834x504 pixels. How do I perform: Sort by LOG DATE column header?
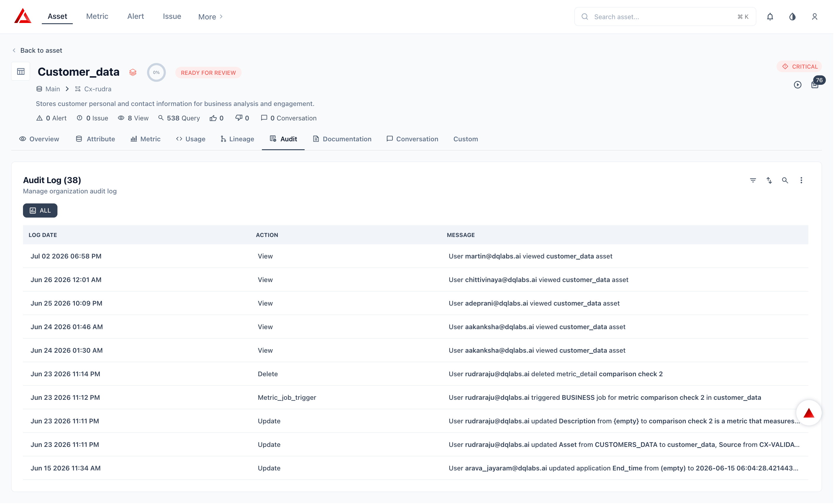[43, 235]
